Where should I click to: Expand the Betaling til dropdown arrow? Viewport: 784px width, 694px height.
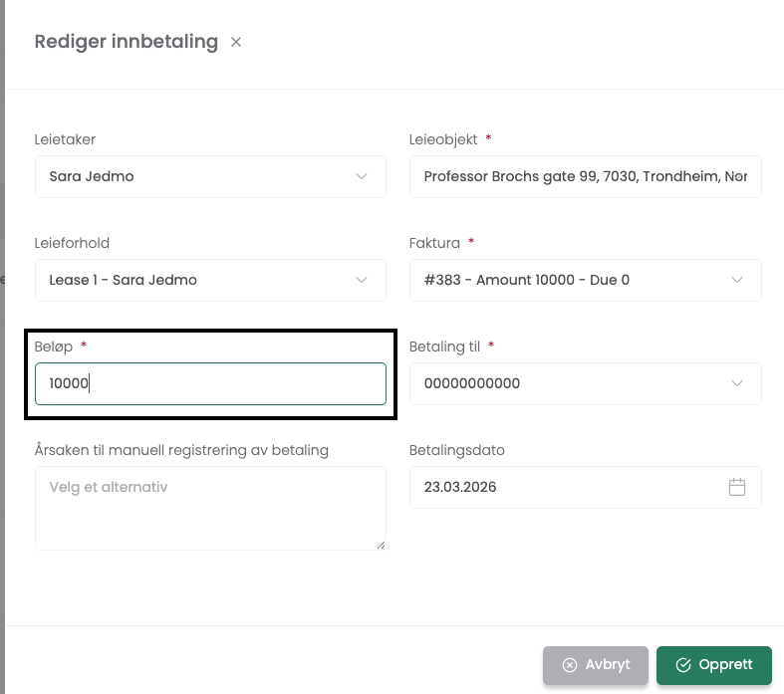click(737, 383)
